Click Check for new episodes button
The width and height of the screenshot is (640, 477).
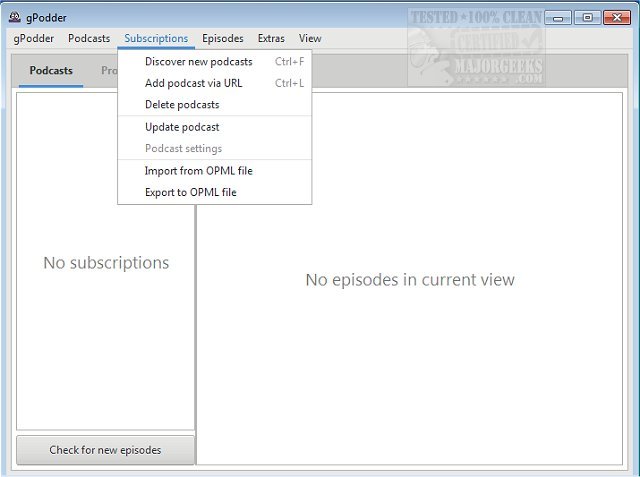coord(105,450)
